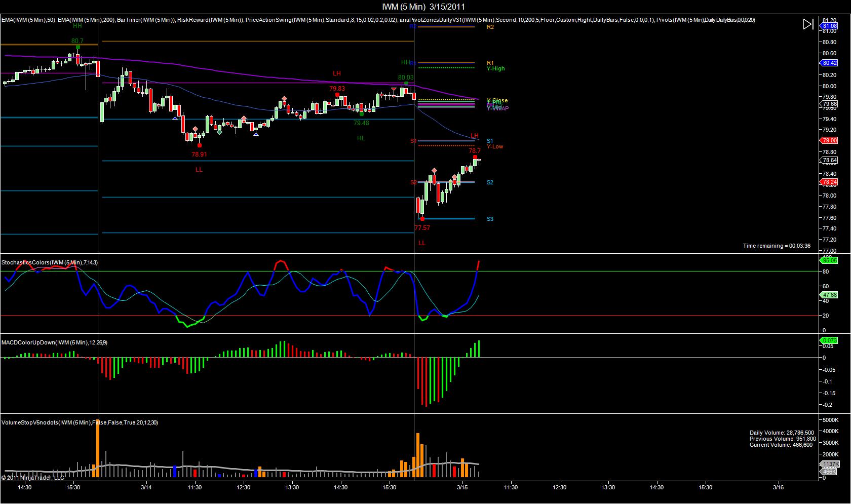Screen dimensions: 851x504
Task: Click the 5000K volume axis label
Action: tap(831, 420)
